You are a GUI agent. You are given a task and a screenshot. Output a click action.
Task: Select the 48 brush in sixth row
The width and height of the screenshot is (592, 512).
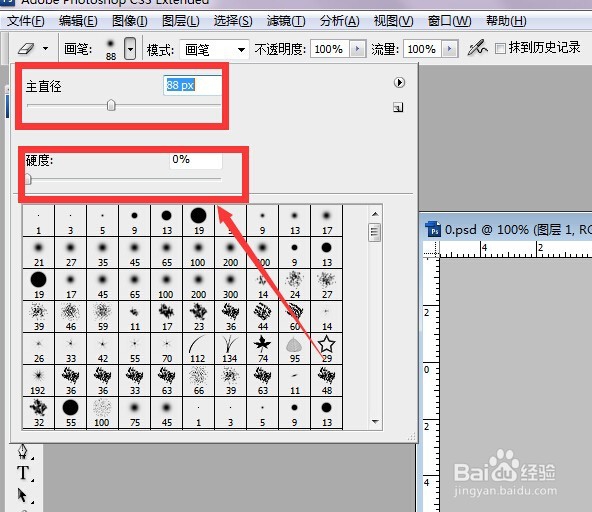(327, 381)
